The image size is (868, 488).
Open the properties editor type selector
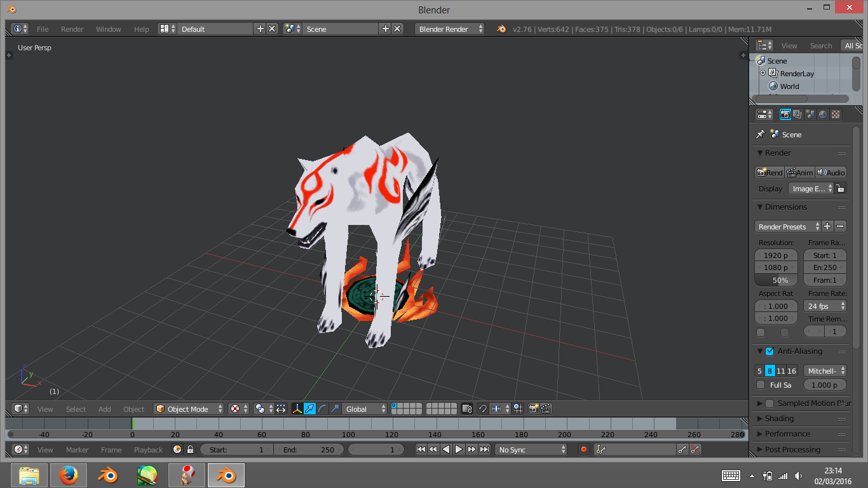[764, 114]
